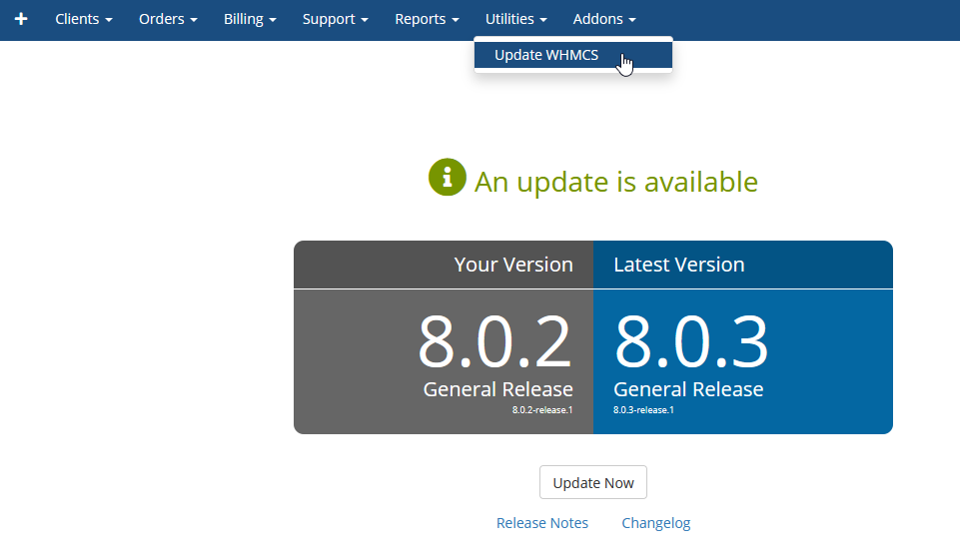This screenshot has height=560, width=960.
Task: Open the Billing dropdown
Action: (x=250, y=19)
